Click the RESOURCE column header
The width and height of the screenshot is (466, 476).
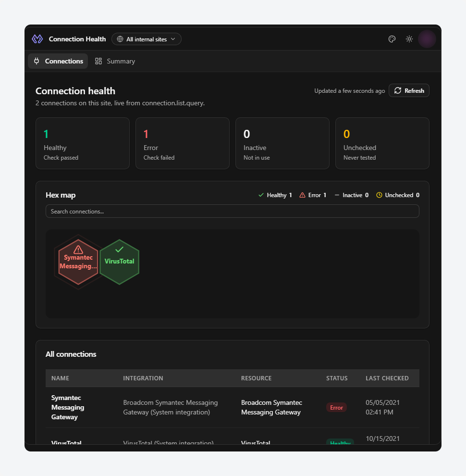257,378
